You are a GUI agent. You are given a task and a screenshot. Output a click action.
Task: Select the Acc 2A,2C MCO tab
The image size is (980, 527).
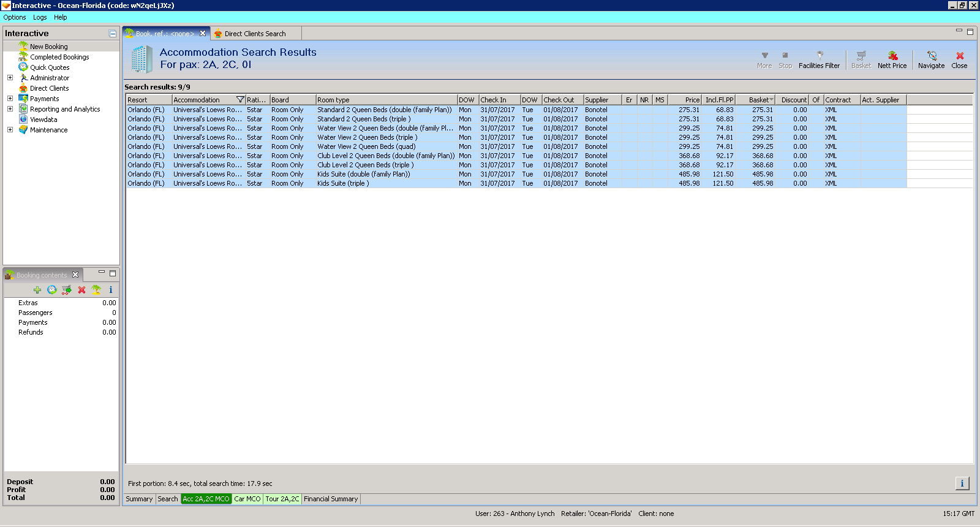[x=206, y=499]
